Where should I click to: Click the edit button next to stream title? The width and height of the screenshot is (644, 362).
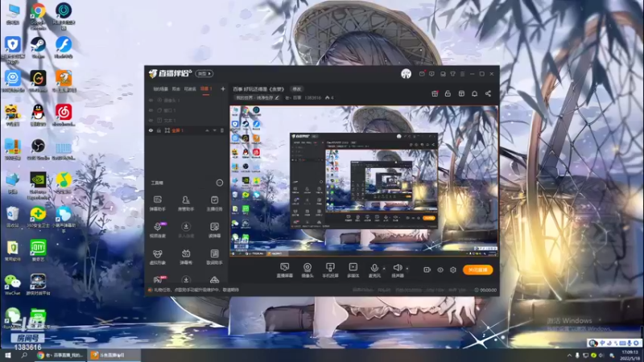pyautogui.click(x=296, y=89)
